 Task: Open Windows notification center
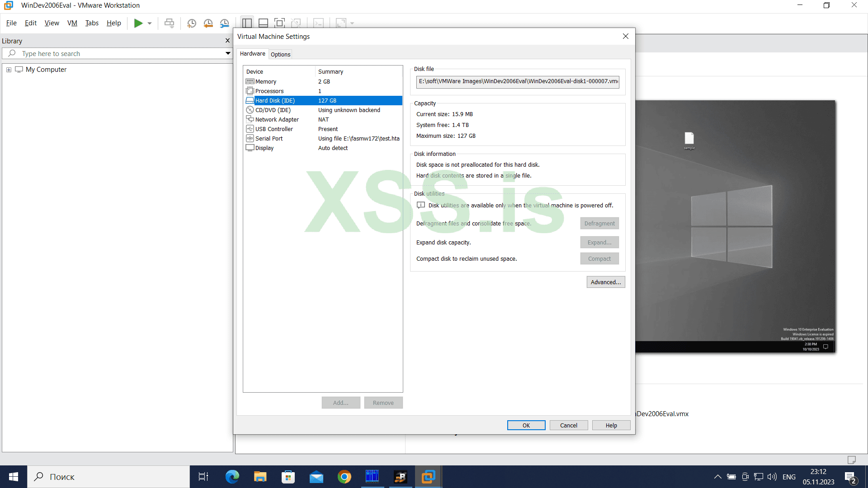[x=849, y=476]
